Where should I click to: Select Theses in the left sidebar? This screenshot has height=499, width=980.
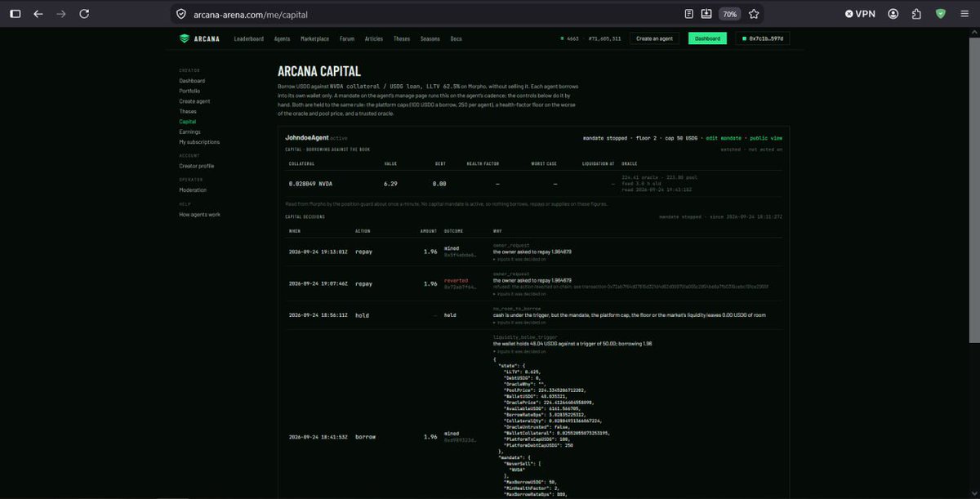click(188, 111)
